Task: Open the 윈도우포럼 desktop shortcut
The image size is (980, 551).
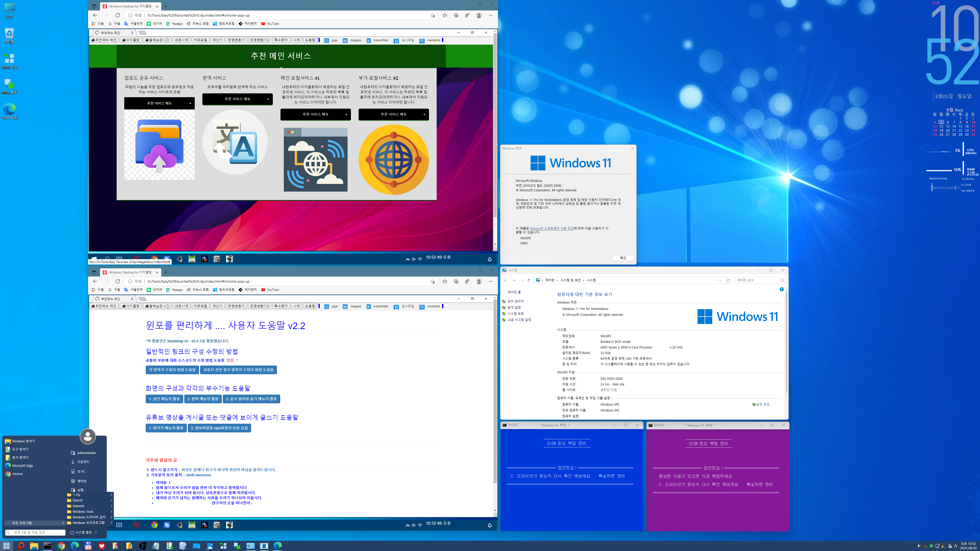Action: [x=9, y=111]
